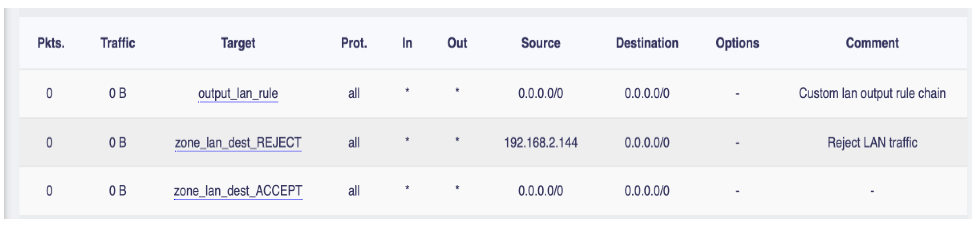Screen dimensions: 980x225
Task: Click the Pkts. column header
Action: point(51,43)
